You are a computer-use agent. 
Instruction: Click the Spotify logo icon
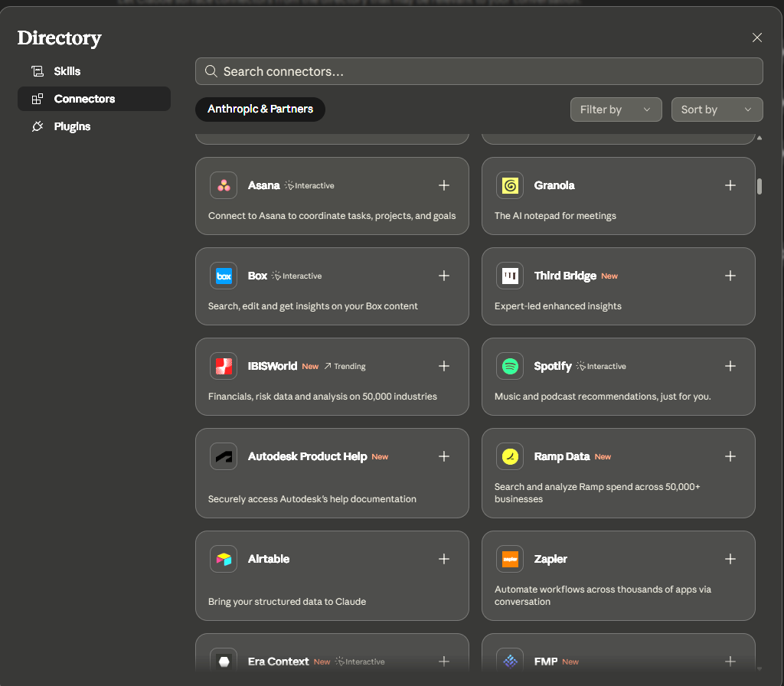pos(510,366)
